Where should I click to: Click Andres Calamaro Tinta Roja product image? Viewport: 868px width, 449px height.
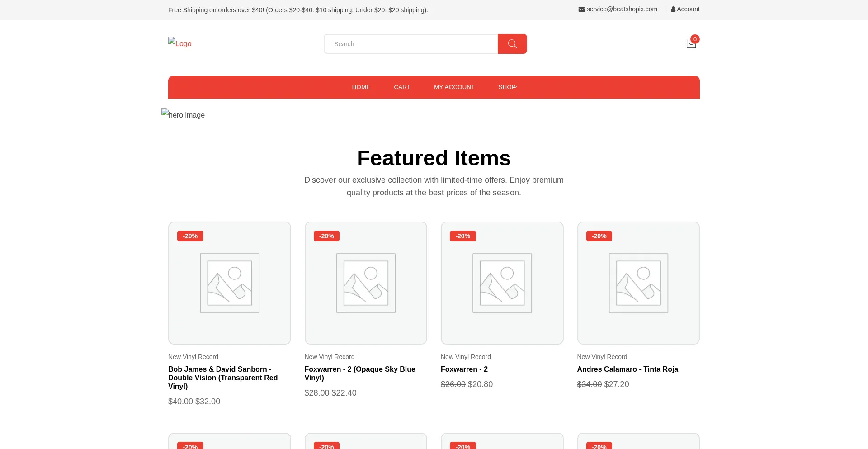[x=638, y=283]
